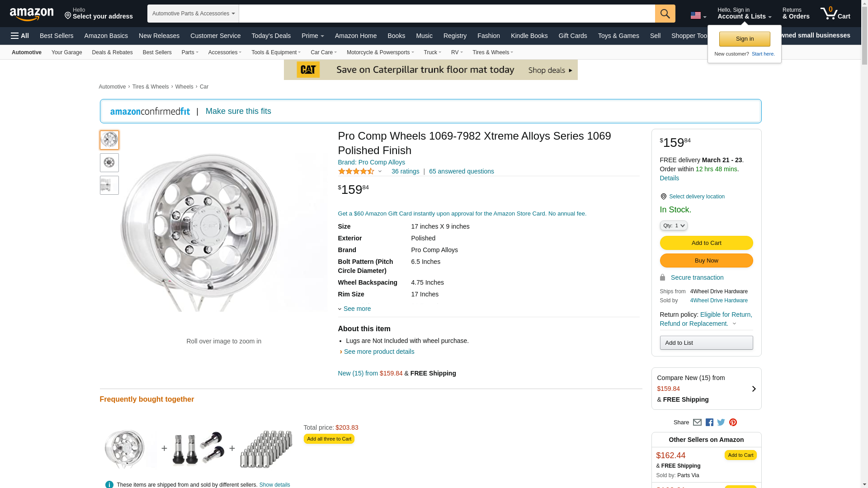Open the Qty quantity dropdown
Viewport: 868px width, 488px height.
tap(673, 225)
